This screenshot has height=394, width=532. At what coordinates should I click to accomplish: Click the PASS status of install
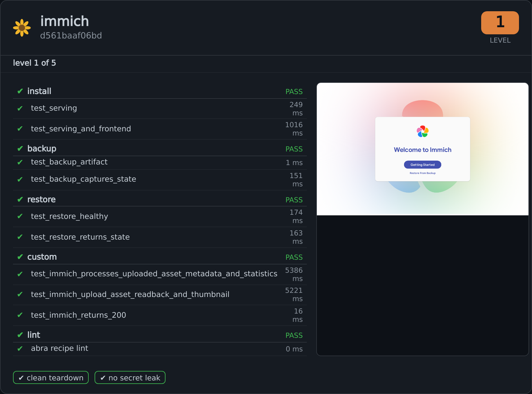tap(294, 92)
